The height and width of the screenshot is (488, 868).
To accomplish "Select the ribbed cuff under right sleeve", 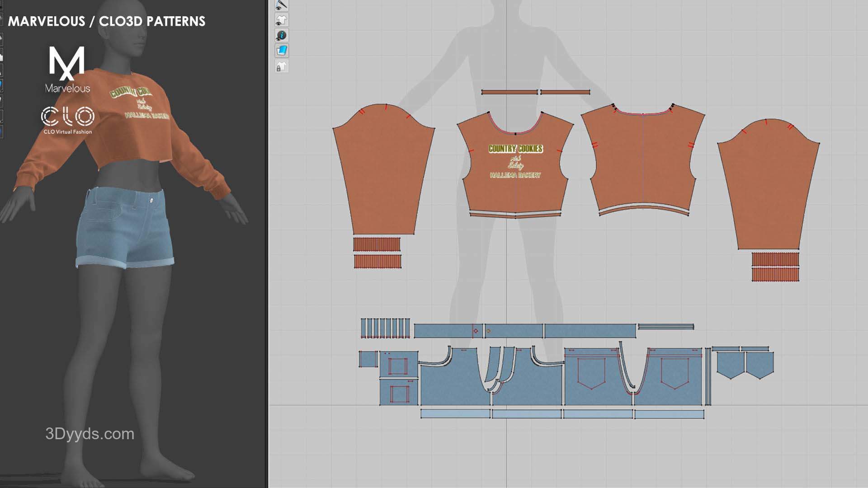I will [775, 259].
